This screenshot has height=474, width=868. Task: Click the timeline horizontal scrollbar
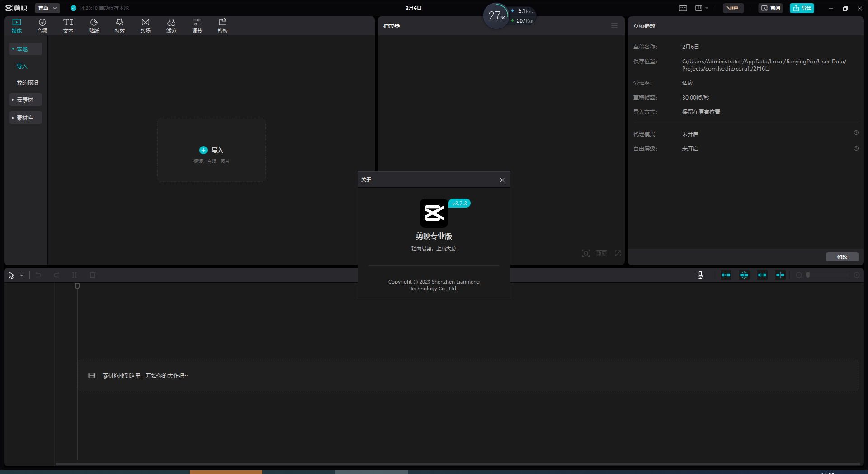click(x=458, y=464)
